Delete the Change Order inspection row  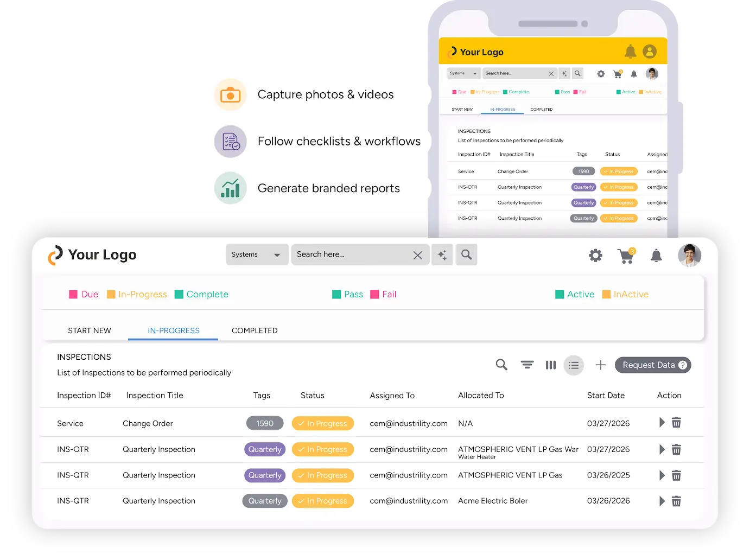(x=676, y=423)
